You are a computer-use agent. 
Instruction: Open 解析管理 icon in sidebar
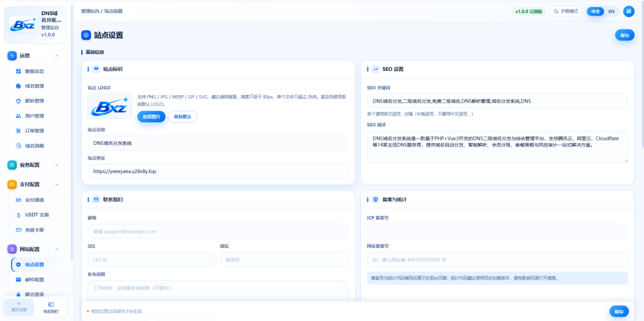[x=18, y=101]
